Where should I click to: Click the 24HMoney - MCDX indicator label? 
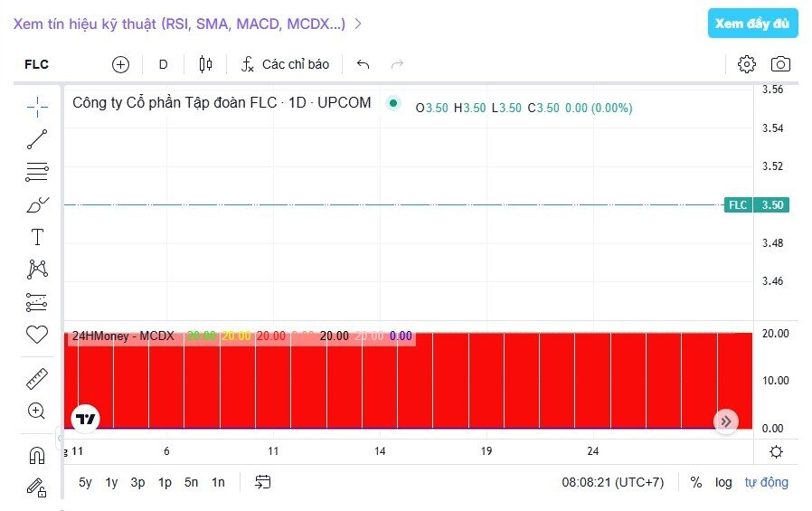(x=123, y=336)
